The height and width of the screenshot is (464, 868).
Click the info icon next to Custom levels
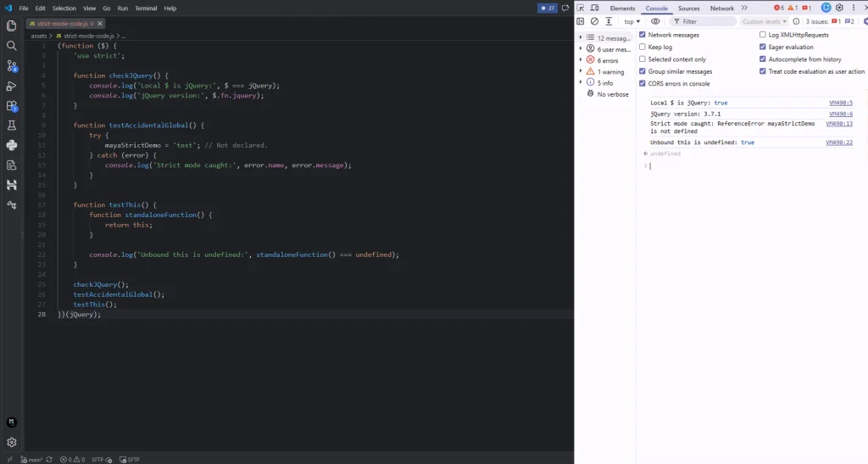[796, 21]
